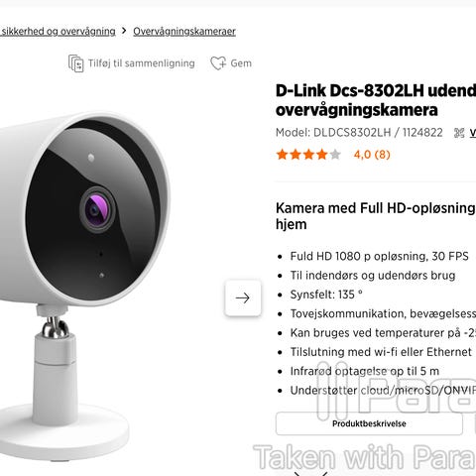Click the underlined link after the model number
476x476 pixels.
point(473,133)
